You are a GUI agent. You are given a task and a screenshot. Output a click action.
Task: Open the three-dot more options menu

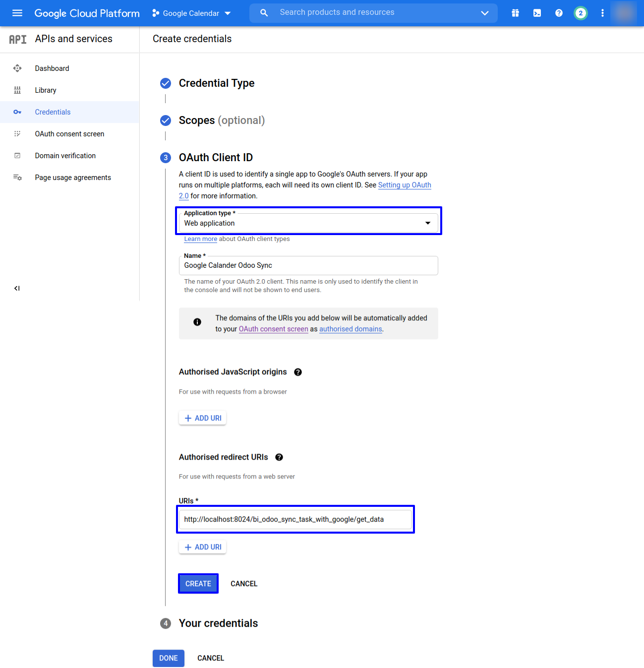602,13
